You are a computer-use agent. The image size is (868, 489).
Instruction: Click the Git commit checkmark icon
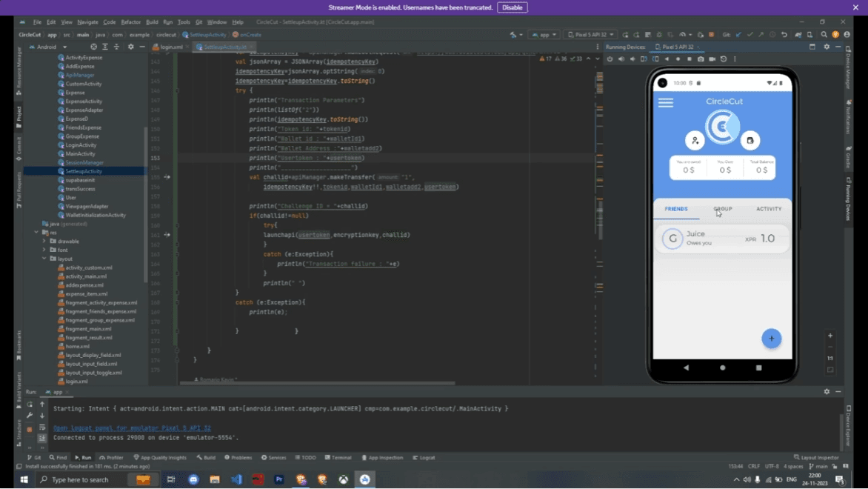coord(750,35)
